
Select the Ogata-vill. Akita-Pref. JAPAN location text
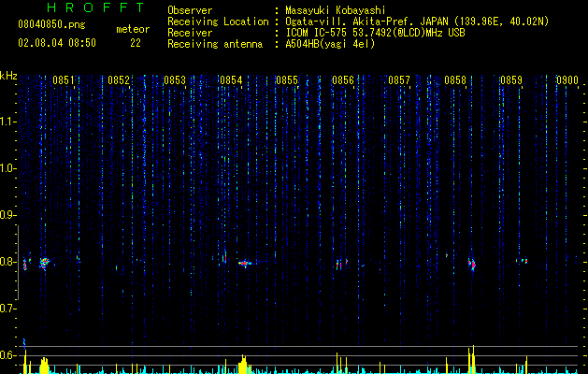417,22
